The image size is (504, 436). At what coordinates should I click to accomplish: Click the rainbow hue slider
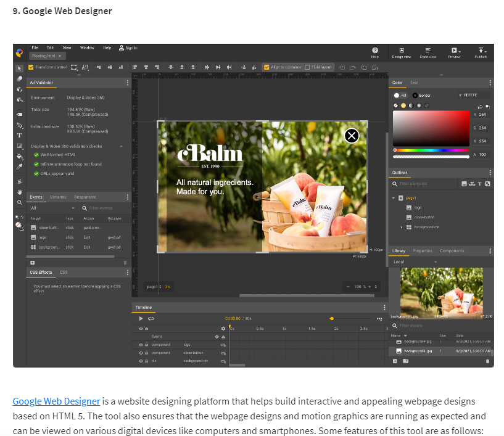[431, 150]
